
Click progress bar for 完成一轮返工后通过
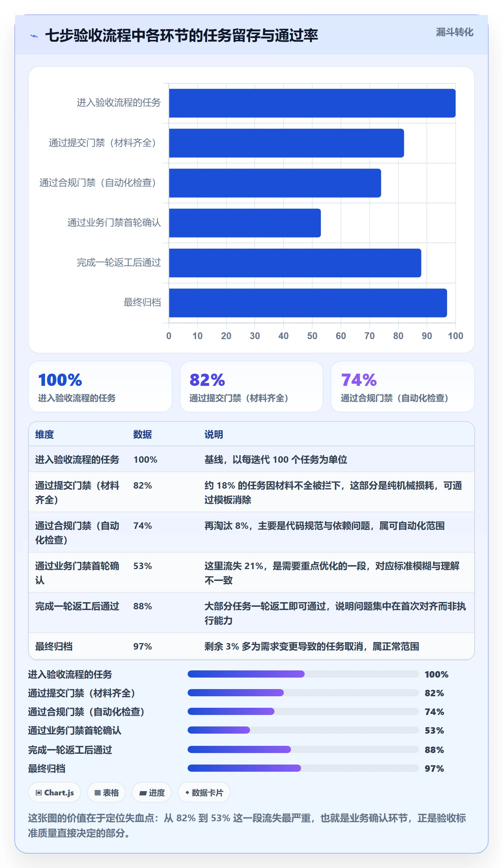303,749
